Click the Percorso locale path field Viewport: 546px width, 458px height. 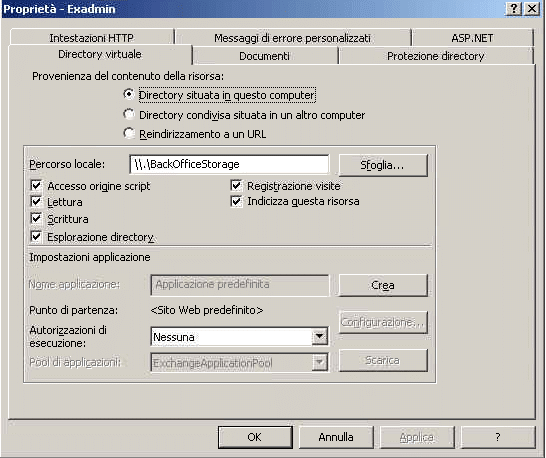229,164
